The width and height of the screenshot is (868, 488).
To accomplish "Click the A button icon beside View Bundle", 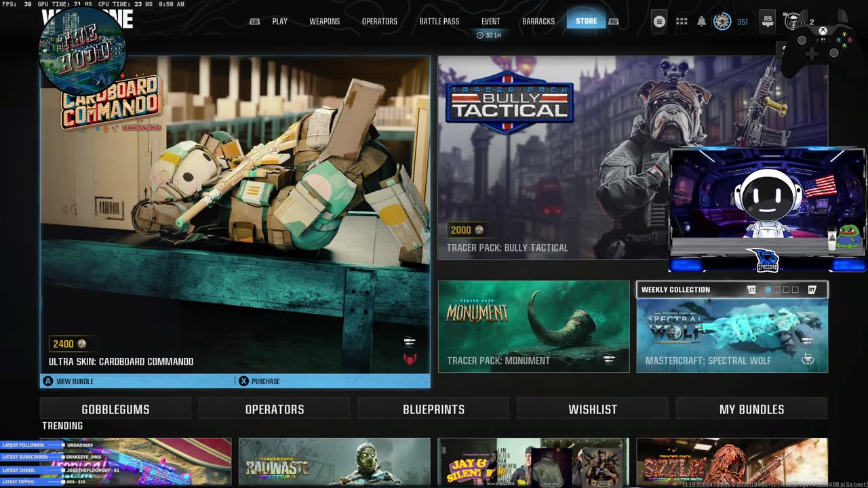I will point(48,381).
